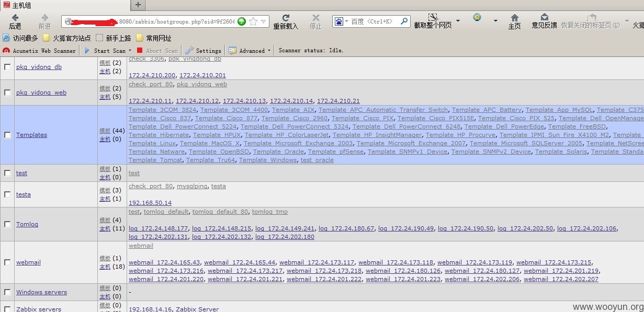
Task: Open the test_oracle template link
Action: pyautogui.click(x=317, y=160)
